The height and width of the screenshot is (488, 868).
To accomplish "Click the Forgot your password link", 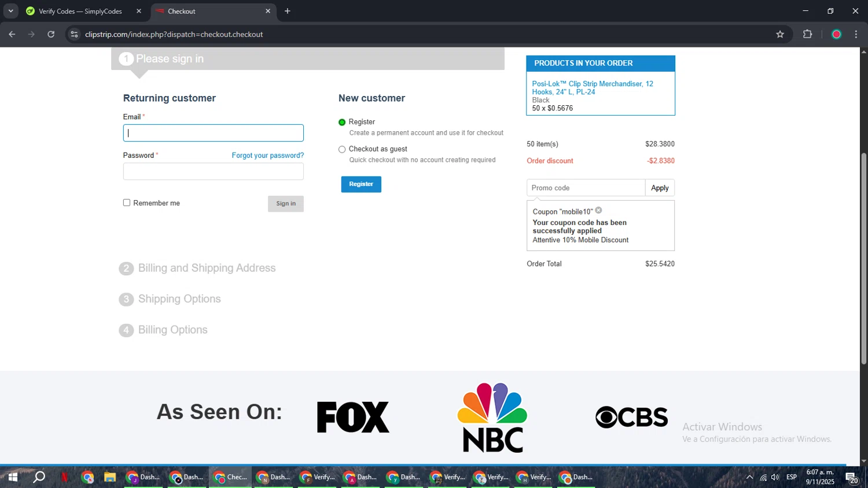I will pos(268,156).
